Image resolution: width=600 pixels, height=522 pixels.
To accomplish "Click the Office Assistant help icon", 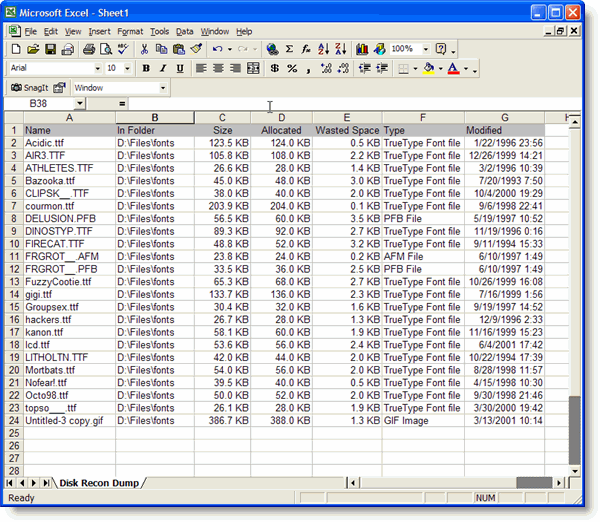I will (x=441, y=49).
